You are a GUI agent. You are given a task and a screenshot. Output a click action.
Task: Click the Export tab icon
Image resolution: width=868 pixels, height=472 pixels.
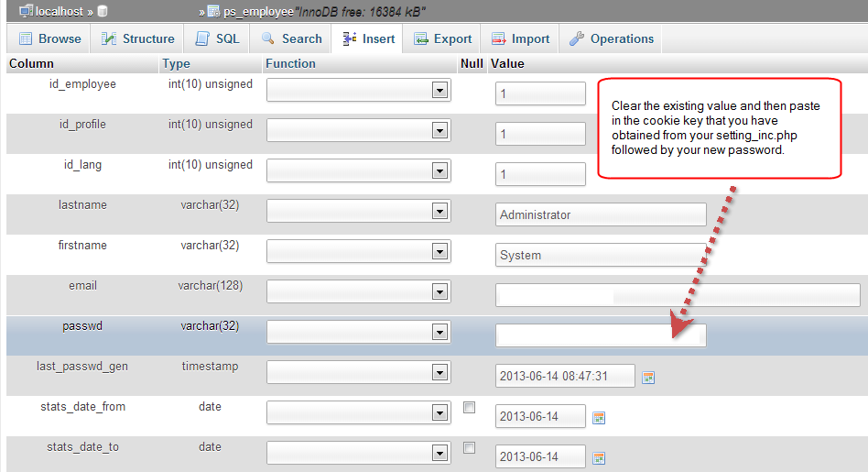coord(420,38)
